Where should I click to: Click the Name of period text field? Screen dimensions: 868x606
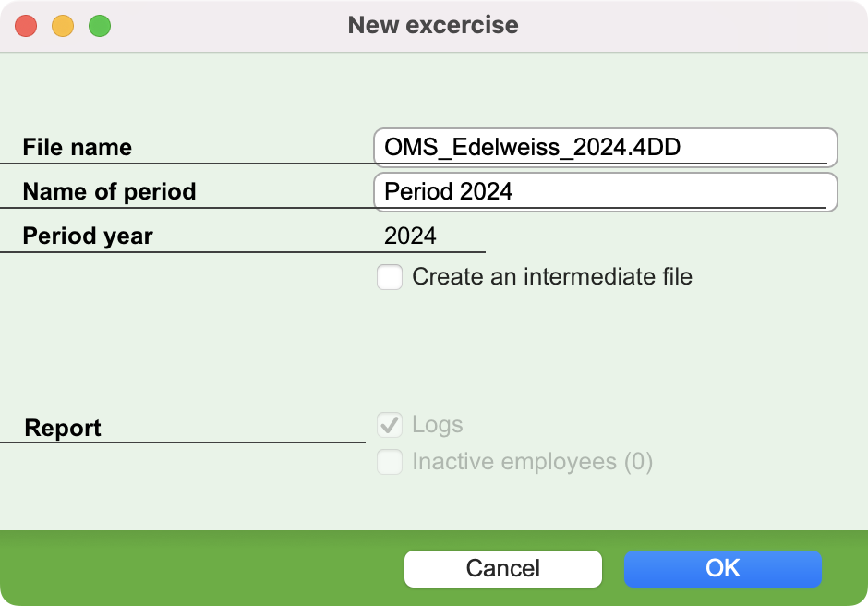tap(606, 191)
